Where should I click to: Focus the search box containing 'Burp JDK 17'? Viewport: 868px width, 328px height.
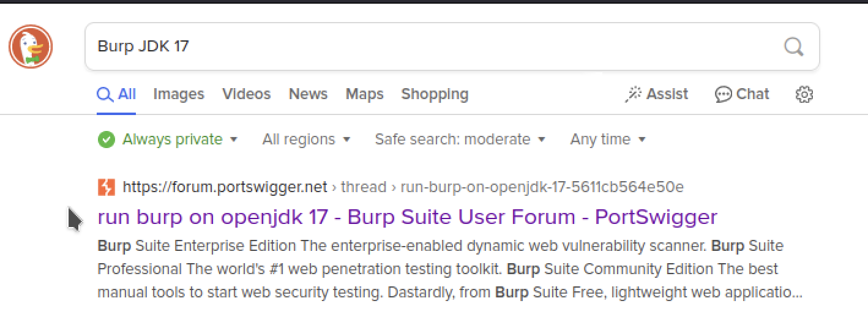(x=428, y=47)
